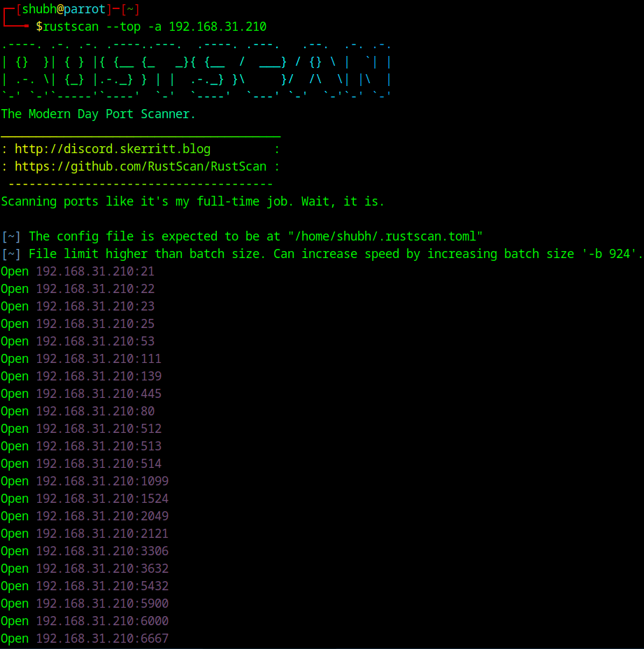
Task: Click the config file expected path line
Action: [x=242, y=237]
